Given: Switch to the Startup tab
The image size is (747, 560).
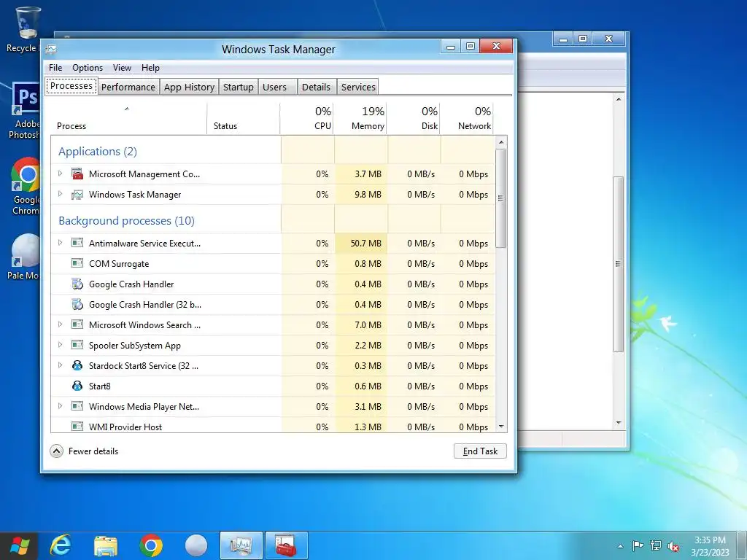Looking at the screenshot, I should pyautogui.click(x=239, y=87).
